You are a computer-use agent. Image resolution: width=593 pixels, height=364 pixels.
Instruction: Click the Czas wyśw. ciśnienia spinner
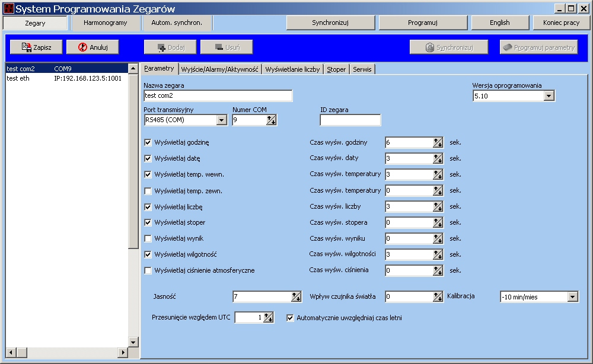pyautogui.click(x=438, y=270)
